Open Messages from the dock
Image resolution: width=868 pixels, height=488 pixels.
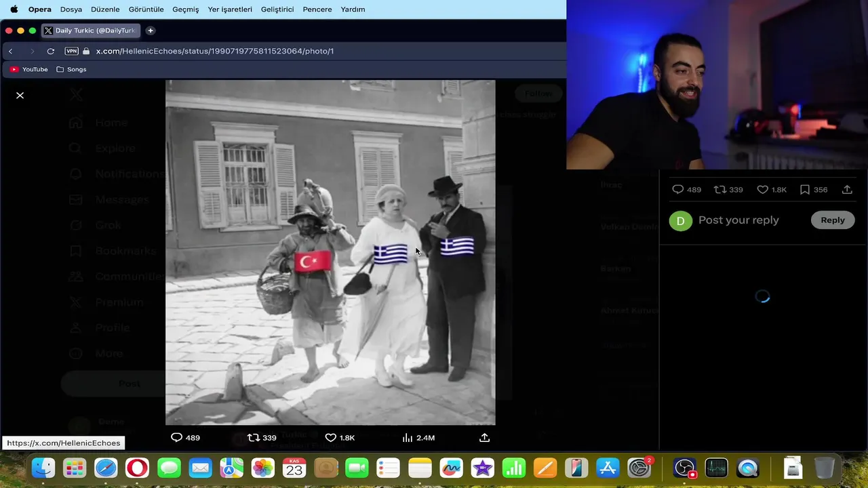point(169,468)
